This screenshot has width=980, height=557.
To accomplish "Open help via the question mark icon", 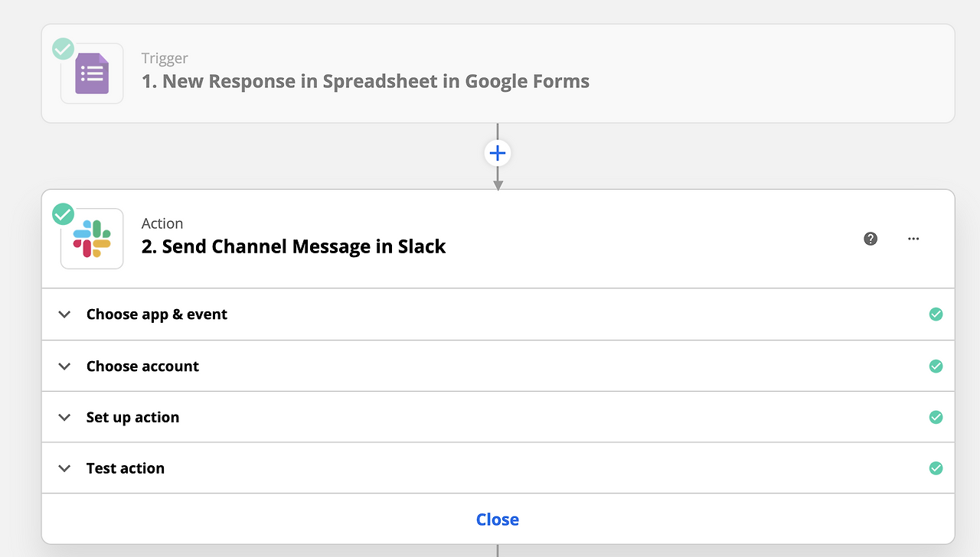I will pos(871,239).
